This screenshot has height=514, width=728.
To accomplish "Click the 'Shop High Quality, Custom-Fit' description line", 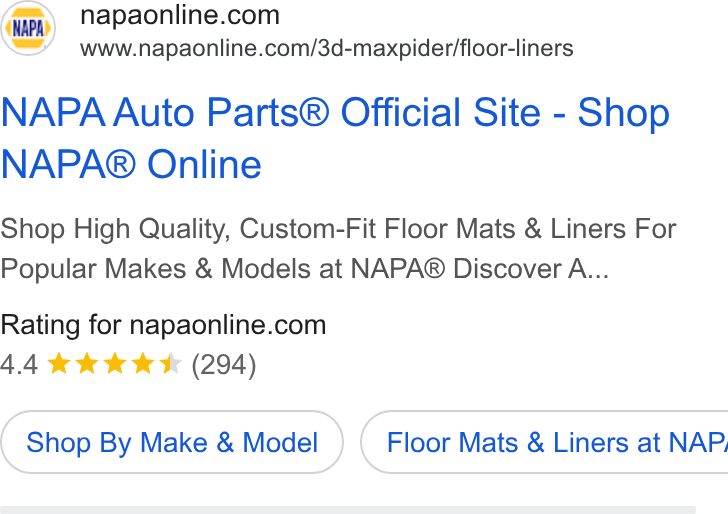I will point(188,229).
